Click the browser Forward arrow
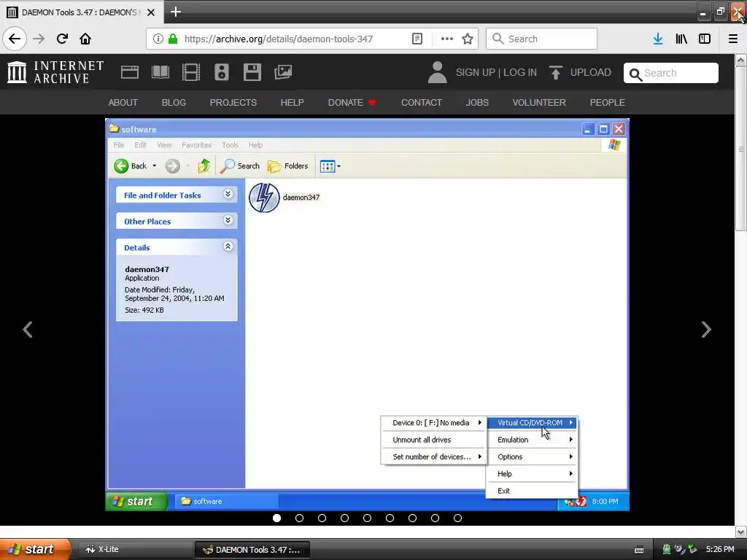747x560 pixels. (39, 39)
